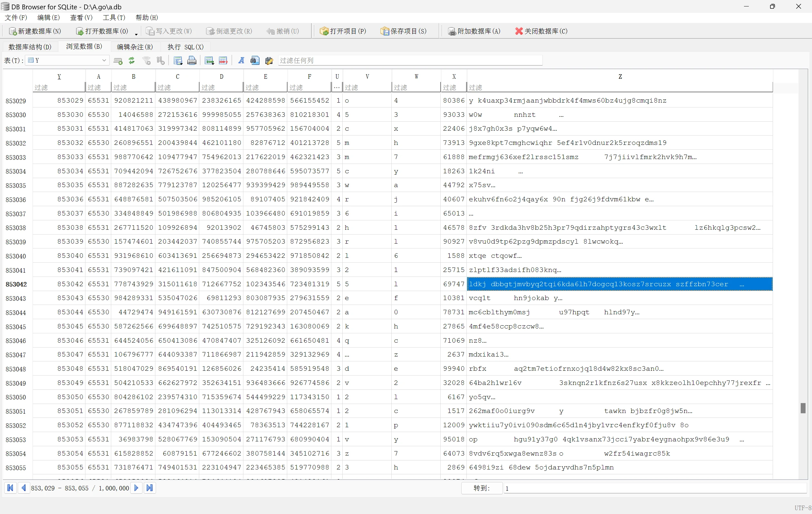
Task: Open the 工具(T) menu
Action: click(x=114, y=17)
